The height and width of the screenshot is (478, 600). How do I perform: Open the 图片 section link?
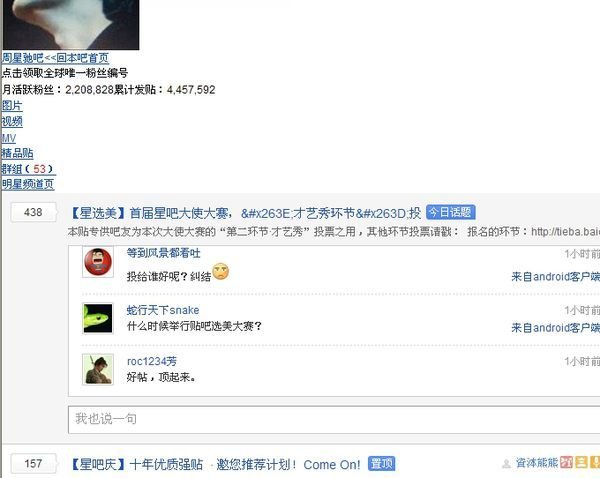click(x=12, y=105)
